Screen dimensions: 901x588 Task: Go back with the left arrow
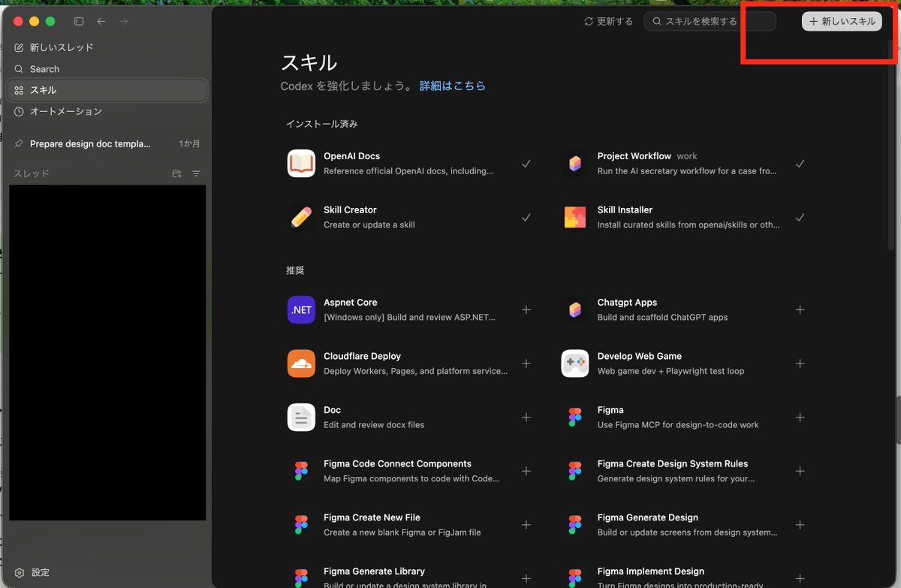[101, 22]
